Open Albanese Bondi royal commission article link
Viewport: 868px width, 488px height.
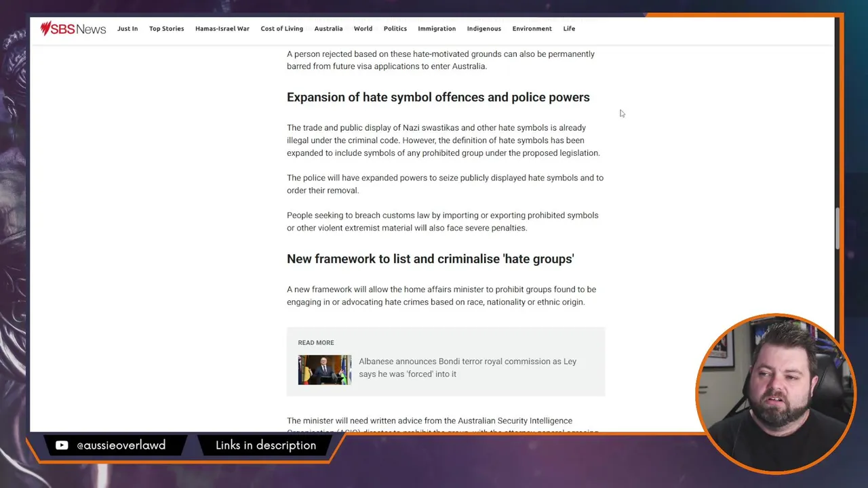tap(467, 367)
